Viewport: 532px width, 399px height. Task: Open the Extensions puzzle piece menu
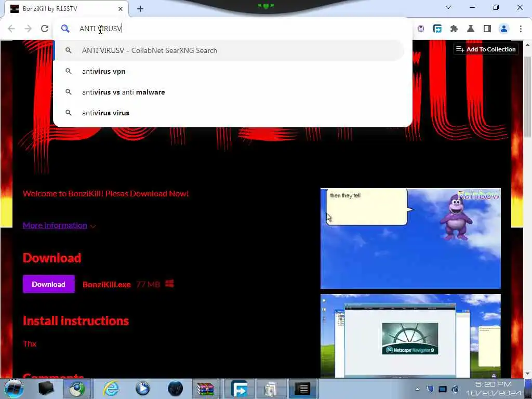click(454, 29)
